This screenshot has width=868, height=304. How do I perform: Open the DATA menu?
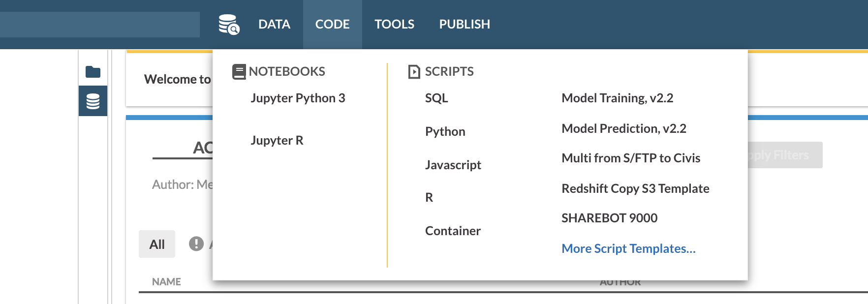pos(274,24)
